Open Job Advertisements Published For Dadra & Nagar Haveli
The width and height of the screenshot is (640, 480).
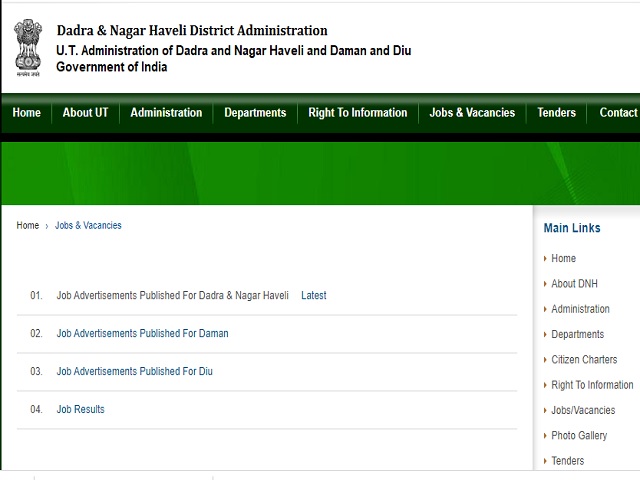[x=173, y=295]
